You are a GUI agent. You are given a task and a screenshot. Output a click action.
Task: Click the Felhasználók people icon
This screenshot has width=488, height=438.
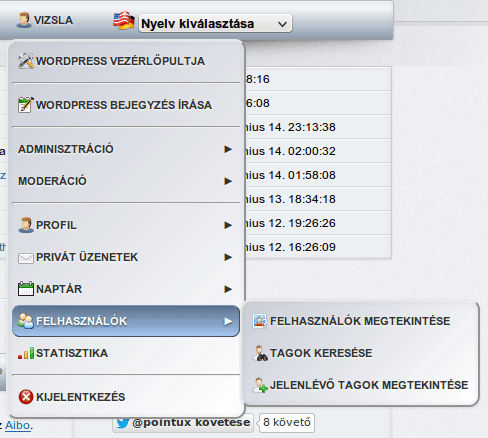coord(26,321)
